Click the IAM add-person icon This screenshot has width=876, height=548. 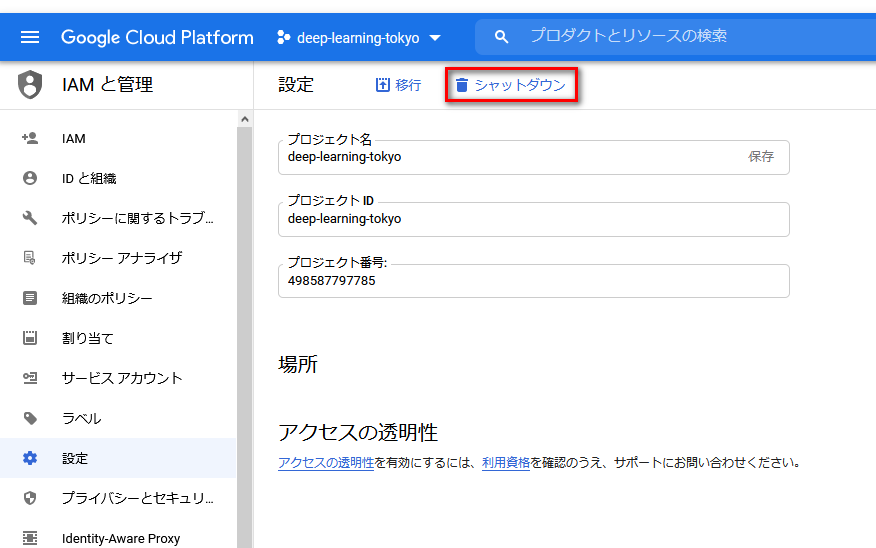[30, 138]
